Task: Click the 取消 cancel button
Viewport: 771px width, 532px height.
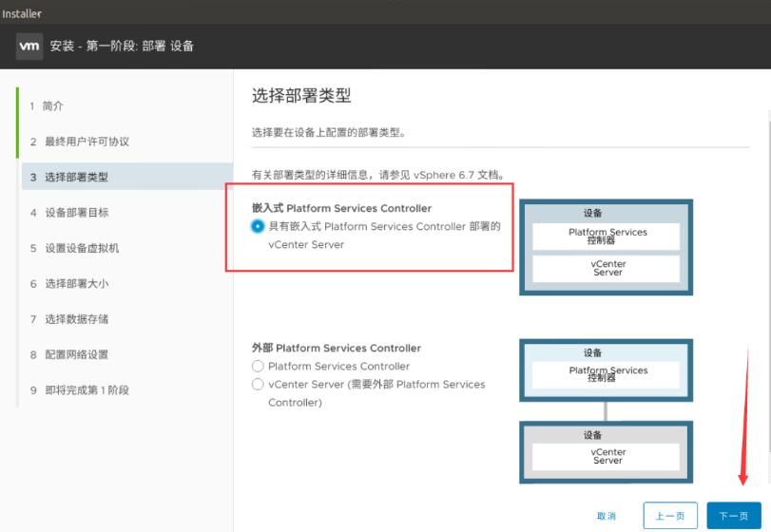Action: (x=607, y=516)
